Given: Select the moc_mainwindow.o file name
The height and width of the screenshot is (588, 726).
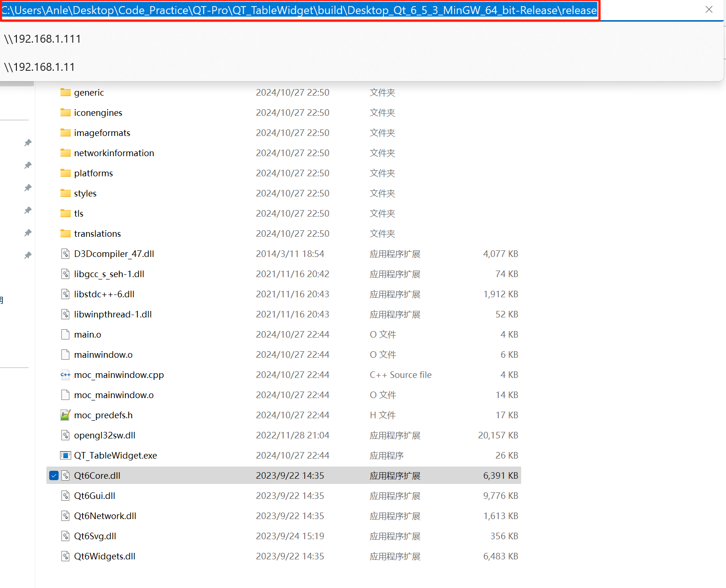Looking at the screenshot, I should [x=114, y=395].
